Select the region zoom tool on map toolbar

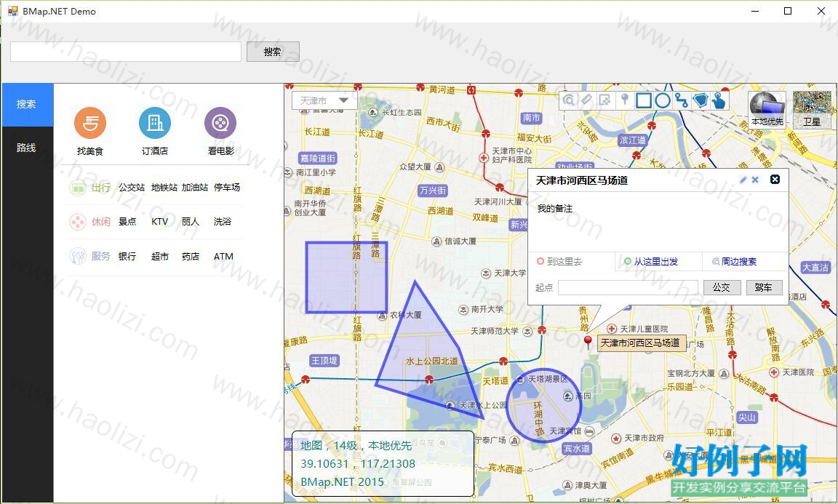(x=605, y=100)
